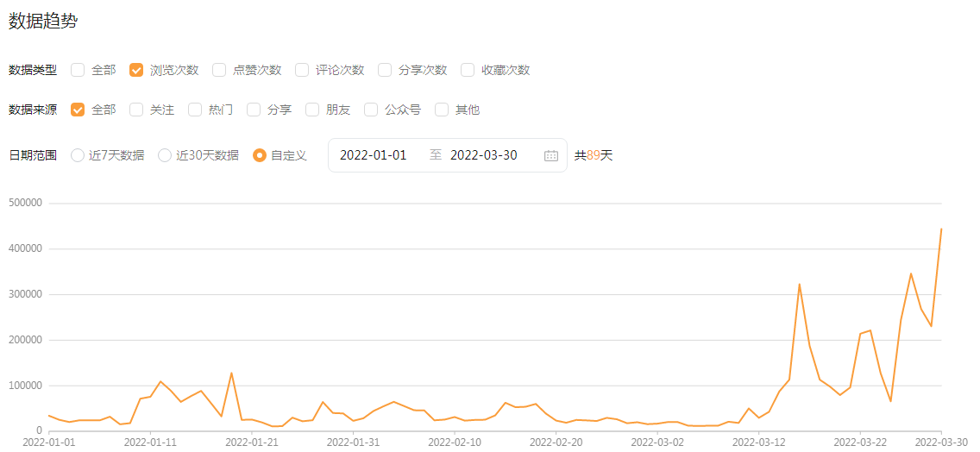Check the 分享 data source checkbox
980x452 pixels.
pos(254,110)
